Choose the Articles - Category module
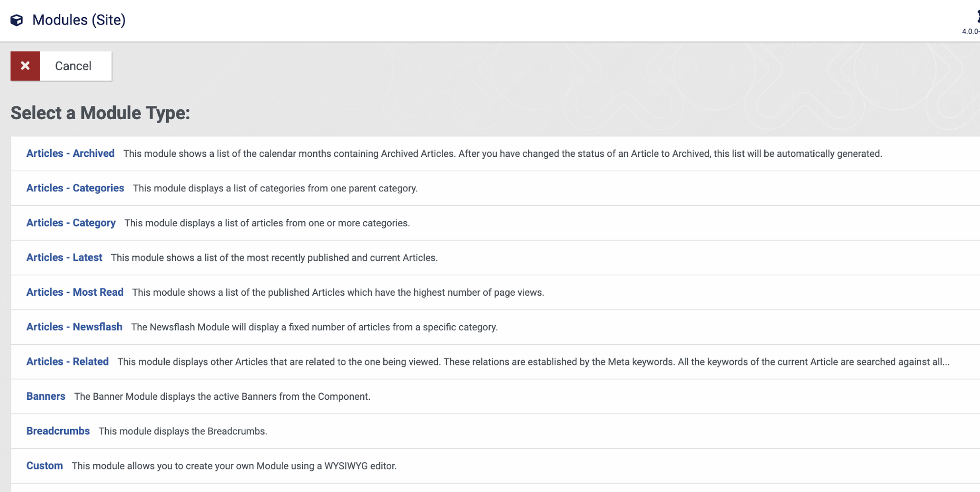980x492 pixels. click(71, 223)
